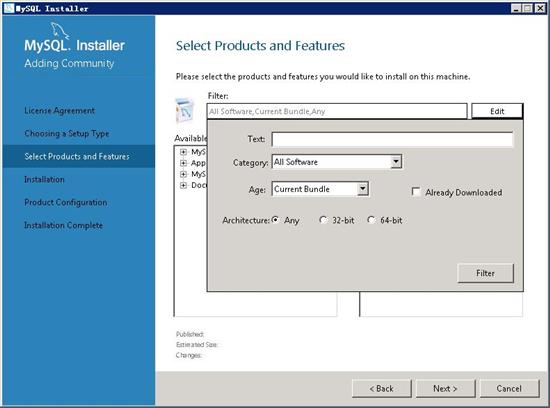The width and height of the screenshot is (550, 408).
Task: Open the Category dropdown showing All Software
Action: 396,162
